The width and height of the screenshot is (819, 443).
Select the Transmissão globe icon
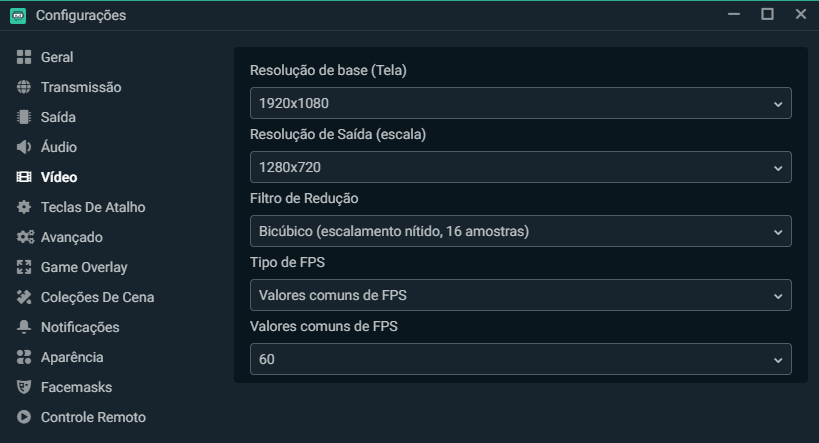coord(24,87)
